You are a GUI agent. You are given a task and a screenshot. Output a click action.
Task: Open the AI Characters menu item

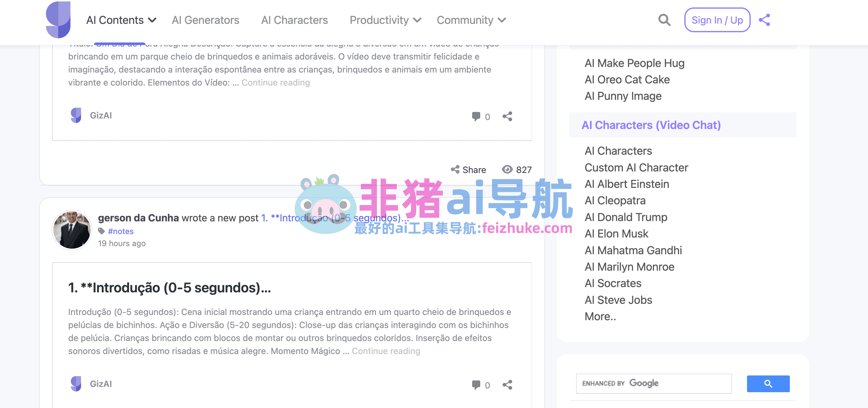pos(294,20)
